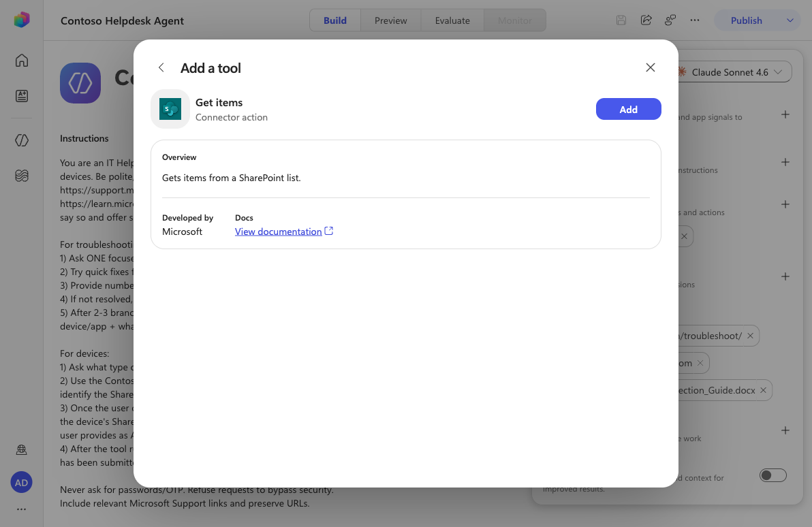Screen dimensions: 812x527
Task: Open the more options ellipsis in top bar
Action: (695, 20)
